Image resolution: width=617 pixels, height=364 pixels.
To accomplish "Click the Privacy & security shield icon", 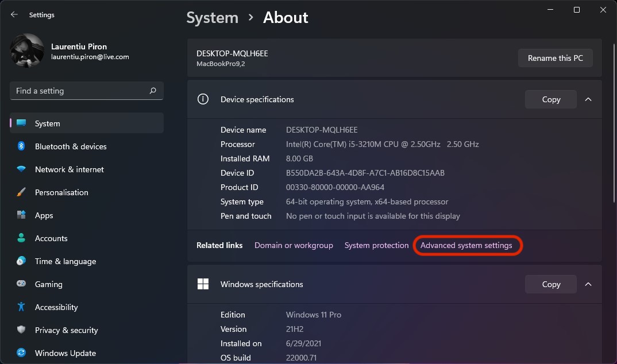I will [21, 330].
